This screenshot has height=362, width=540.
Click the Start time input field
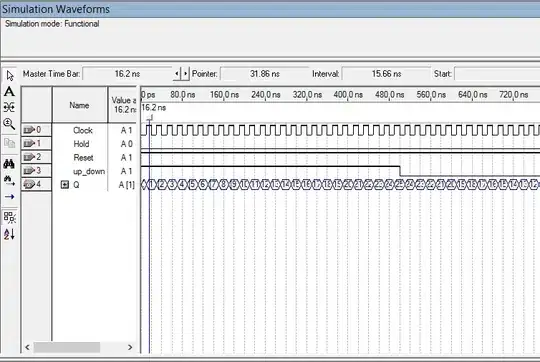coord(497,74)
